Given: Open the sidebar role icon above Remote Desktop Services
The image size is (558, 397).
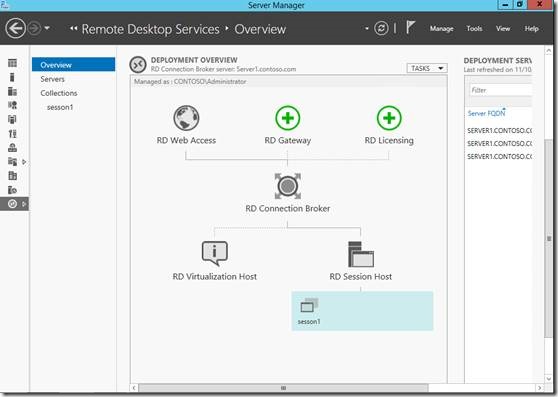Looking at the screenshot, I should click(12, 190).
